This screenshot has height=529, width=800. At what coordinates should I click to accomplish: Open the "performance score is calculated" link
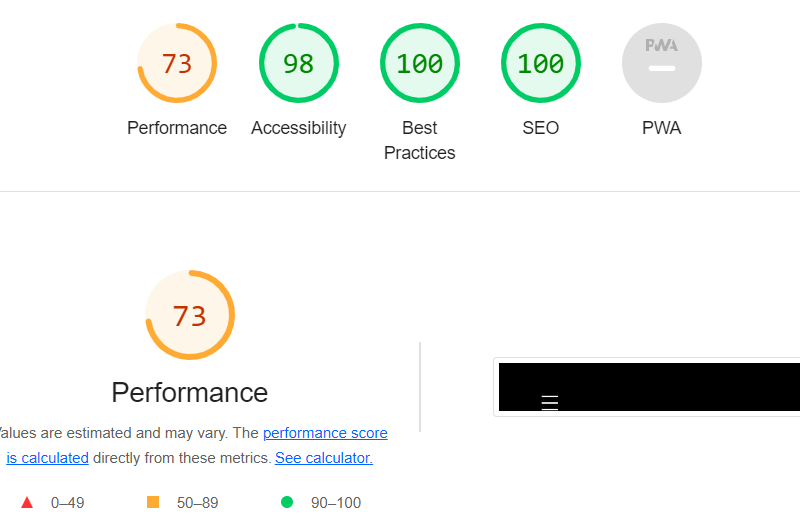click(325, 434)
